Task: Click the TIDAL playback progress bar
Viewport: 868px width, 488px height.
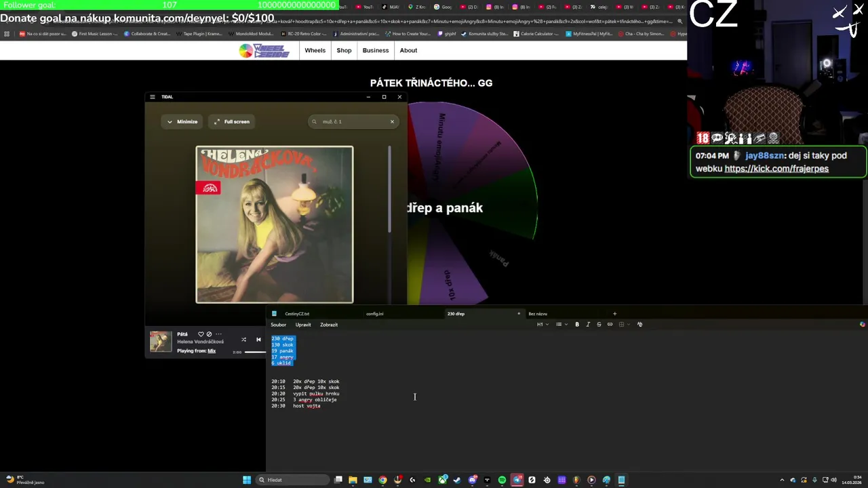Action: pyautogui.click(x=255, y=352)
